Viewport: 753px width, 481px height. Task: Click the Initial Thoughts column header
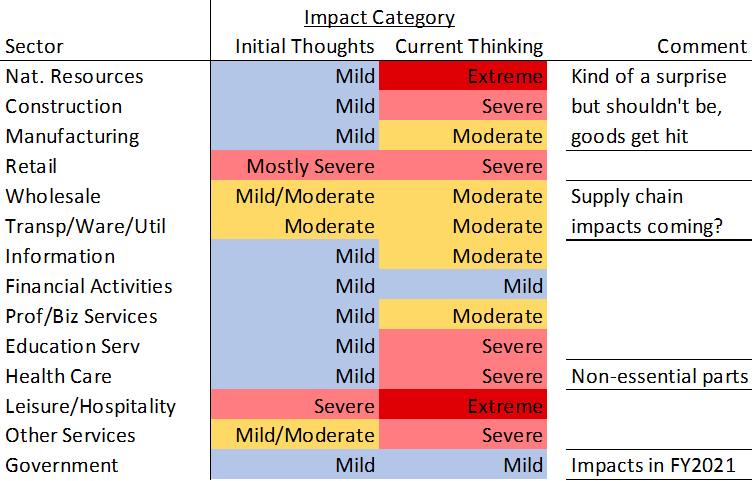[x=304, y=47]
